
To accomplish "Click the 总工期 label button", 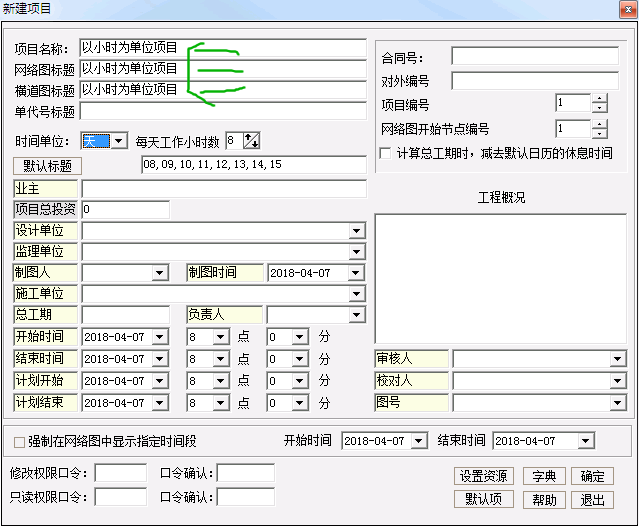I will coord(45,315).
